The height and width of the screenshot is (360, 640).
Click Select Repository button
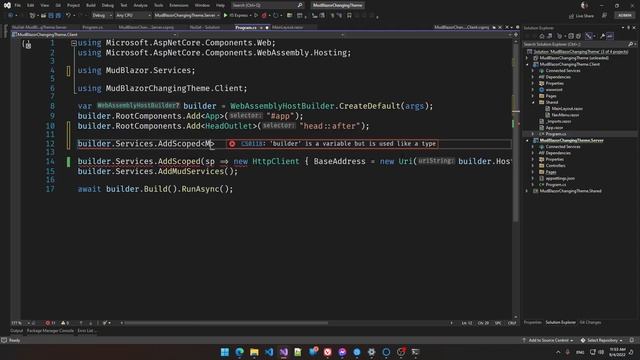click(x=602, y=340)
